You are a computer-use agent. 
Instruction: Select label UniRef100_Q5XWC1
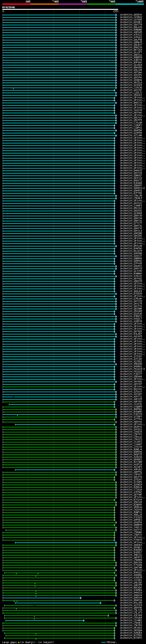tap(131, 548)
